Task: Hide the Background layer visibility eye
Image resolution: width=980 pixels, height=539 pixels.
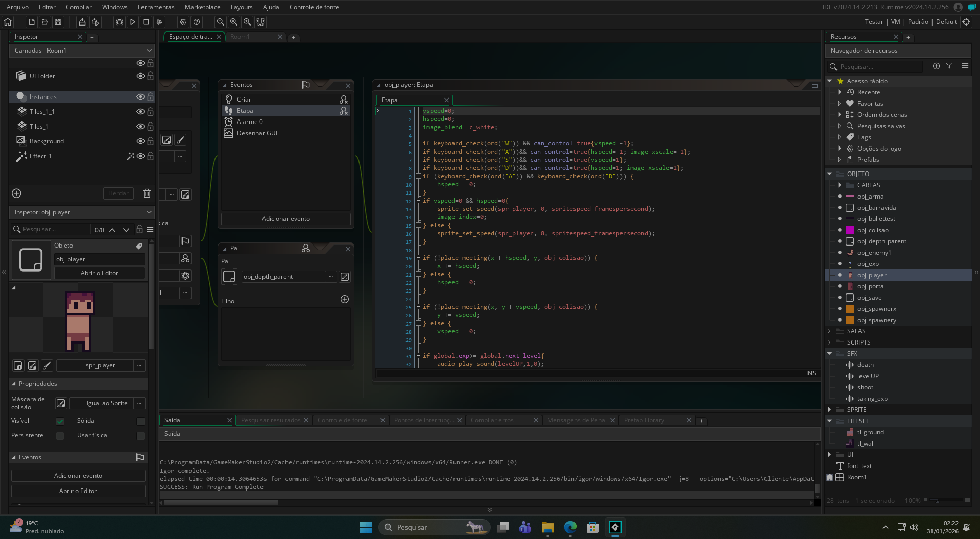Action: [x=140, y=141]
